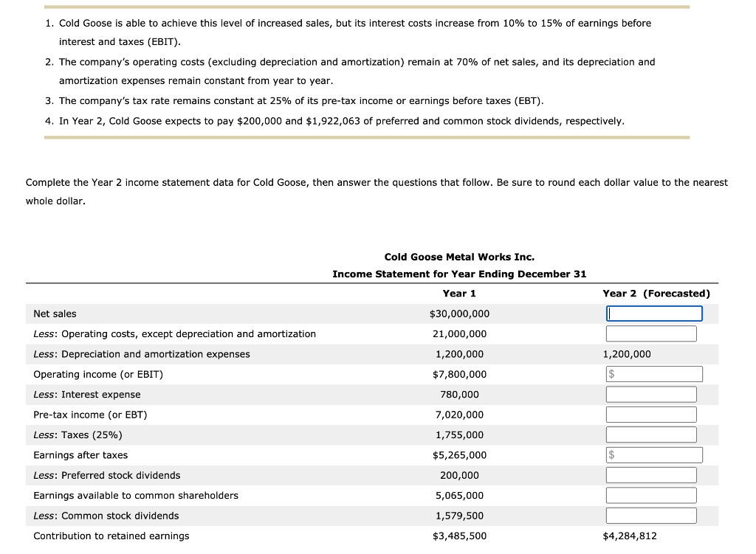Click the 'Less: Preferred stock dividends' row label
The height and width of the screenshot is (554, 756).
[106, 476]
